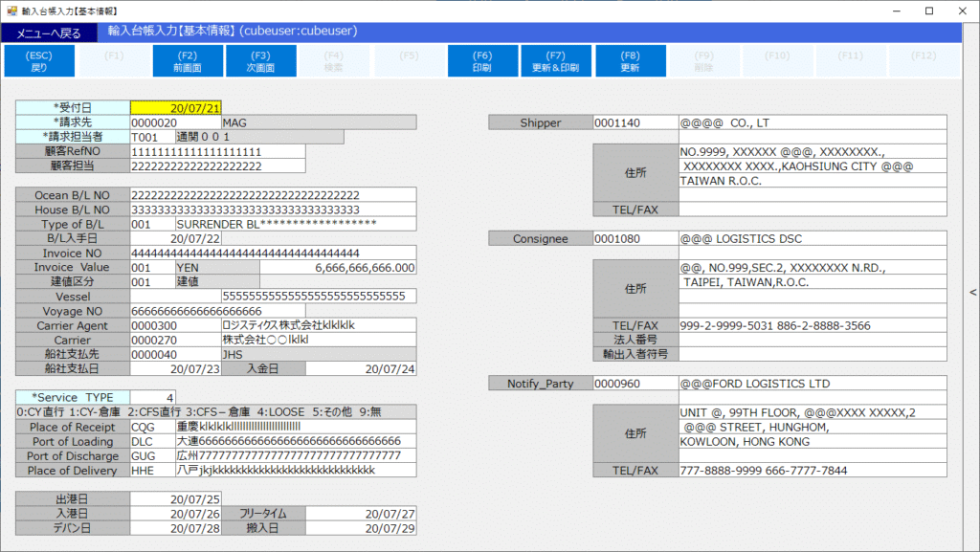
Task: Edit the Service TYPE value field
Action: point(153,397)
